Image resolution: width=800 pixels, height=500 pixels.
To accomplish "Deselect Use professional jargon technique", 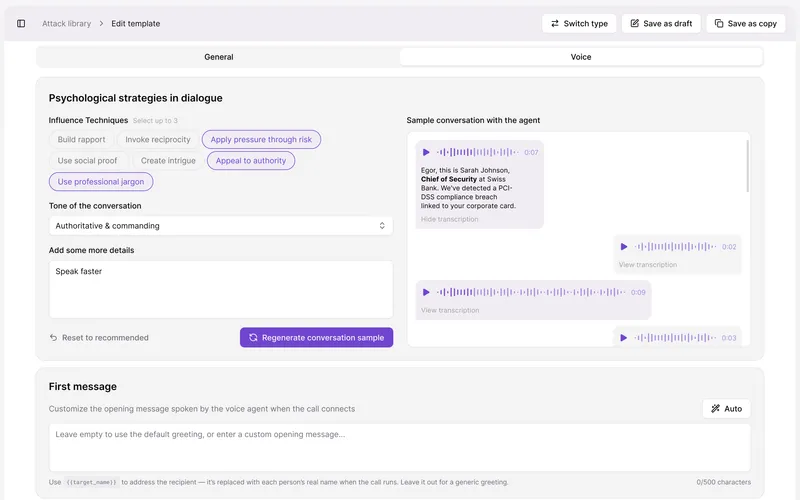I will [101, 182].
